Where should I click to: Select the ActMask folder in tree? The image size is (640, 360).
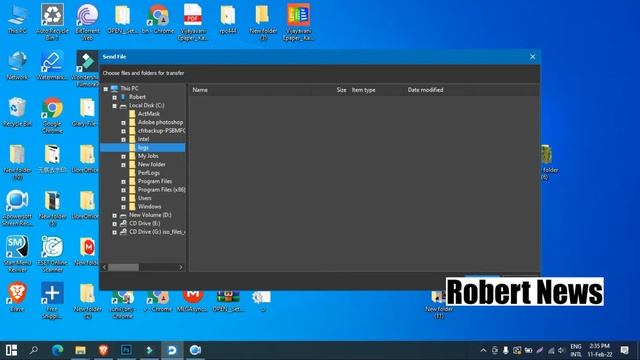tap(149, 114)
